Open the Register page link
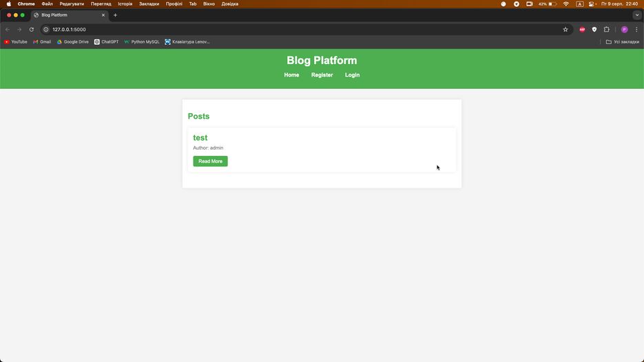644x362 pixels. tap(322, 75)
